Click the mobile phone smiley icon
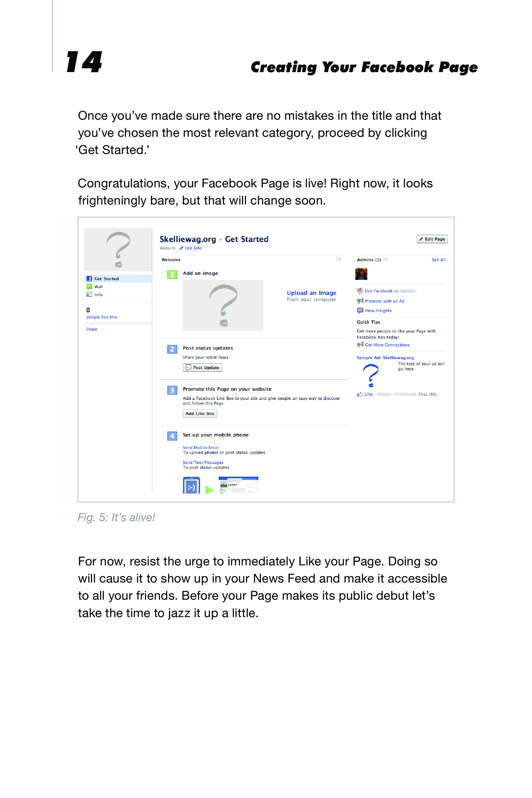 point(191,486)
